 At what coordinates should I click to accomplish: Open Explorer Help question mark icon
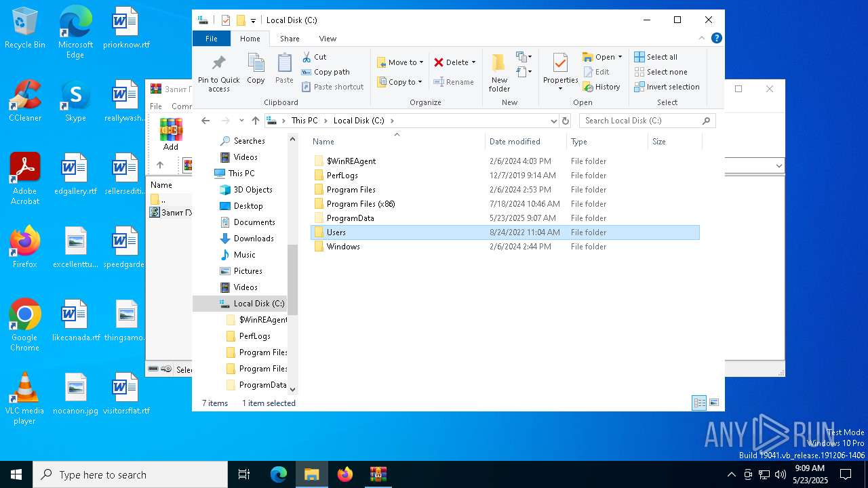tap(717, 39)
